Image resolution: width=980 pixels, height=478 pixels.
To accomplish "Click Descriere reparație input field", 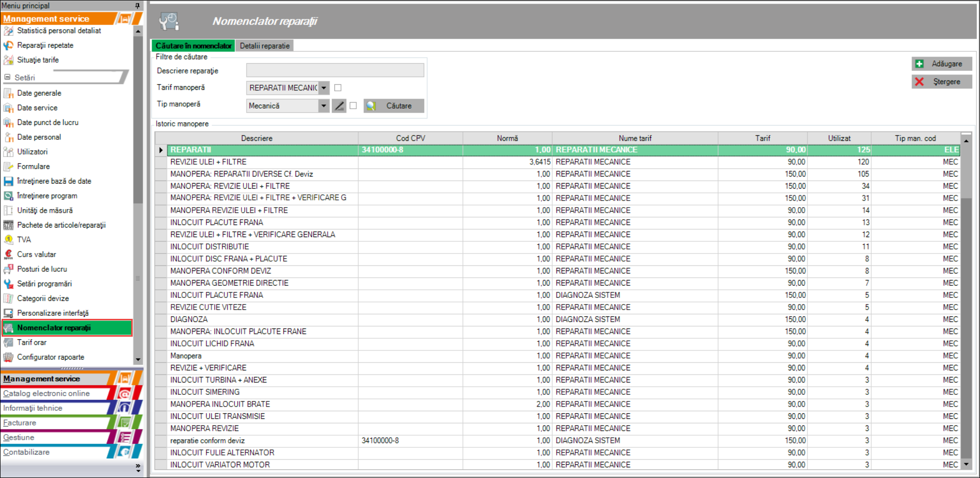I will pyautogui.click(x=335, y=70).
